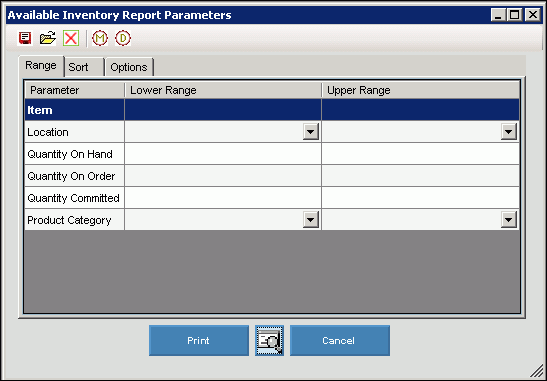Open Product Category lower range dropdown

coord(310,220)
